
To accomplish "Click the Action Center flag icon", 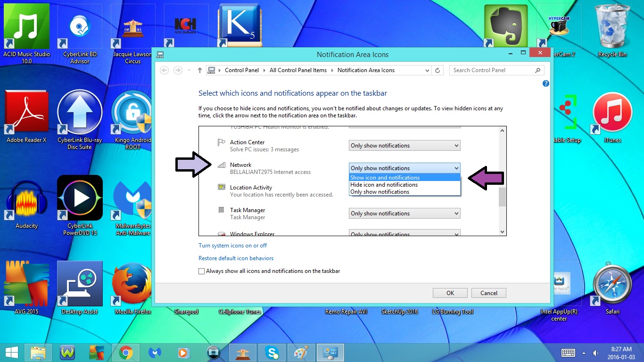I will 222,143.
